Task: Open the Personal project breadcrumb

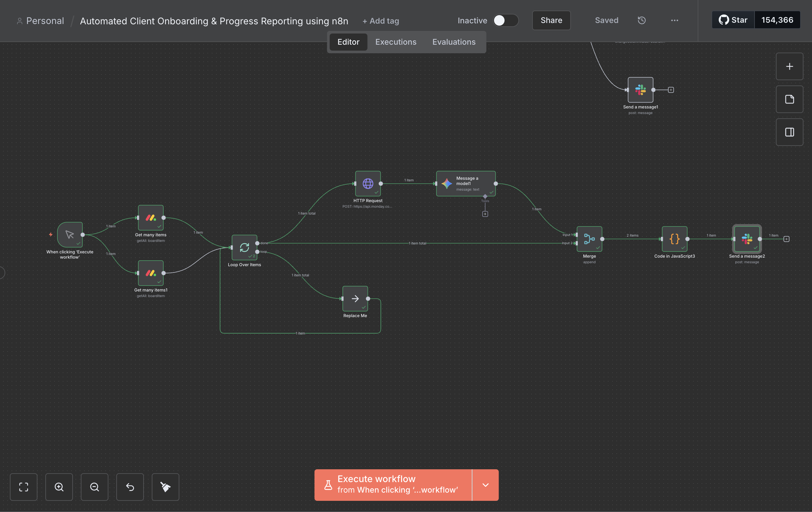Action: click(x=45, y=21)
